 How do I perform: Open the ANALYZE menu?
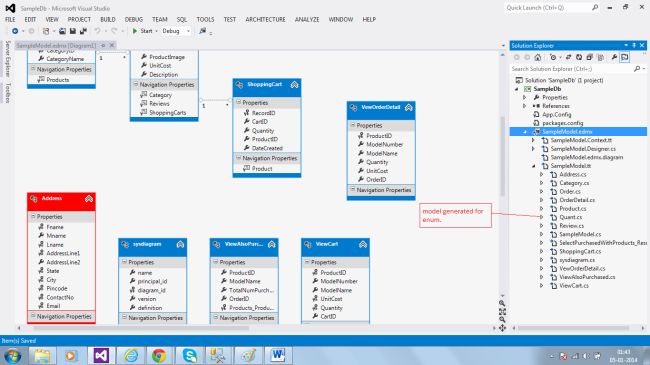pyautogui.click(x=307, y=19)
